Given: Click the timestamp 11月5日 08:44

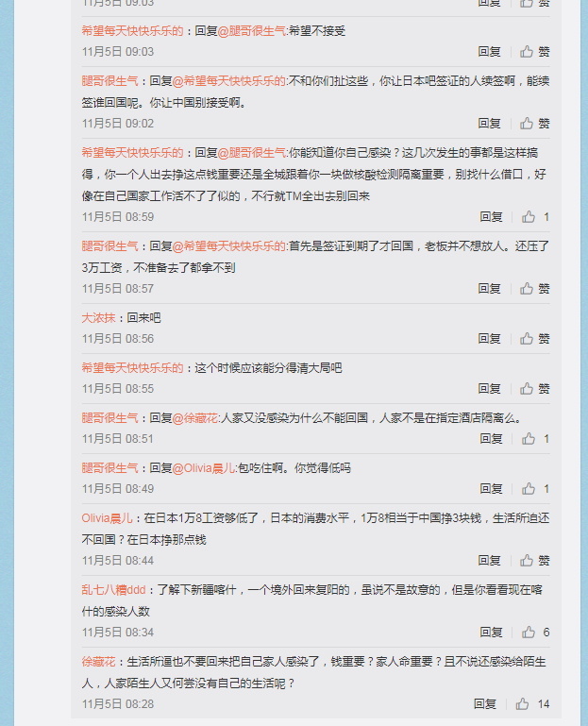Looking at the screenshot, I should point(118,560).
